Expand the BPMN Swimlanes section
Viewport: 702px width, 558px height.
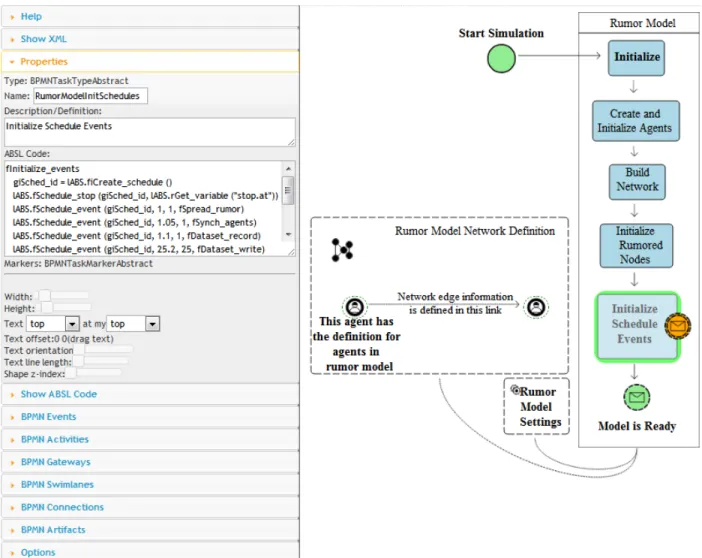(150, 485)
